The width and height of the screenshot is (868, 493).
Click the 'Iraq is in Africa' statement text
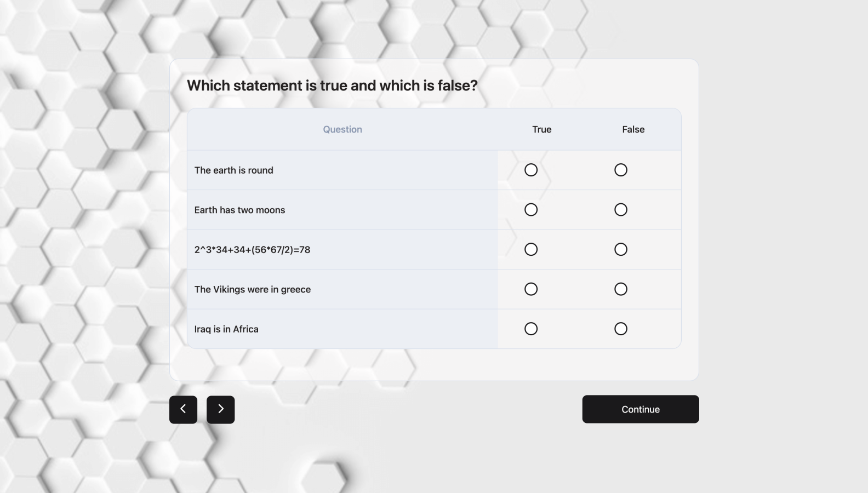(x=226, y=329)
